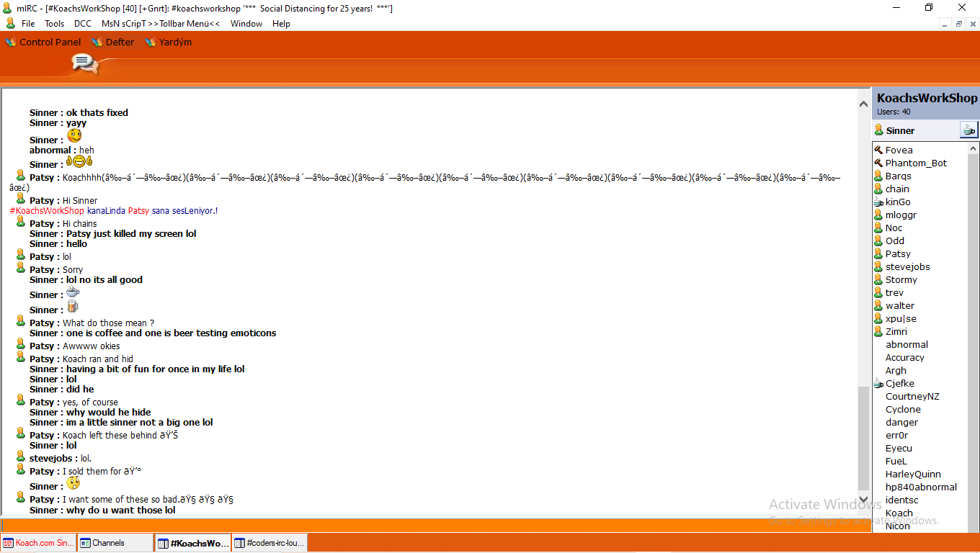Click the coffee cup icon beside Sinner
The image size is (980, 553).
[x=968, y=130]
